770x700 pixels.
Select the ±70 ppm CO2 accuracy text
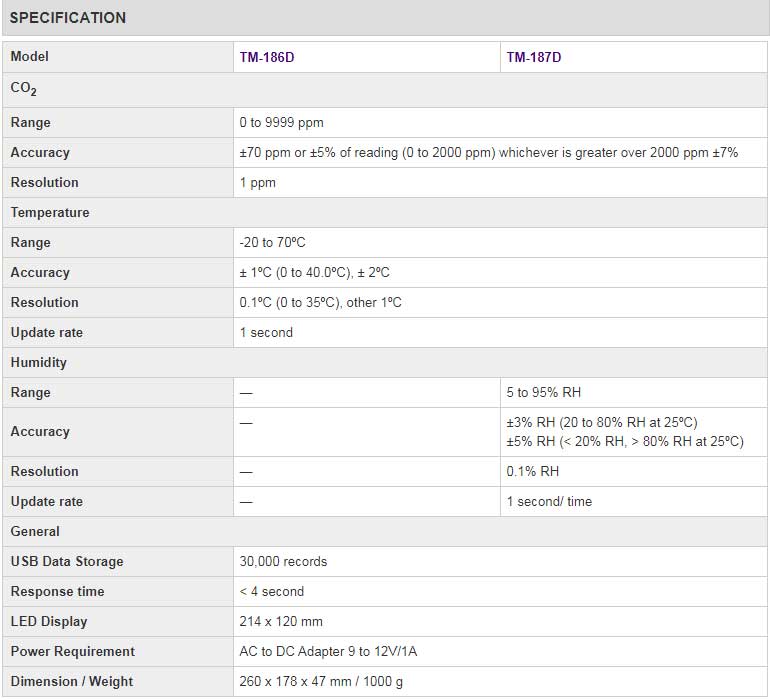coord(488,152)
